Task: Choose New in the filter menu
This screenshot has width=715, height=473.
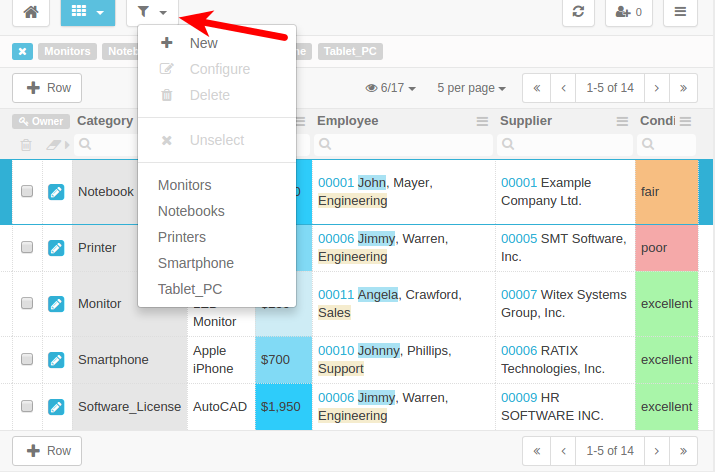Action: pos(217,43)
